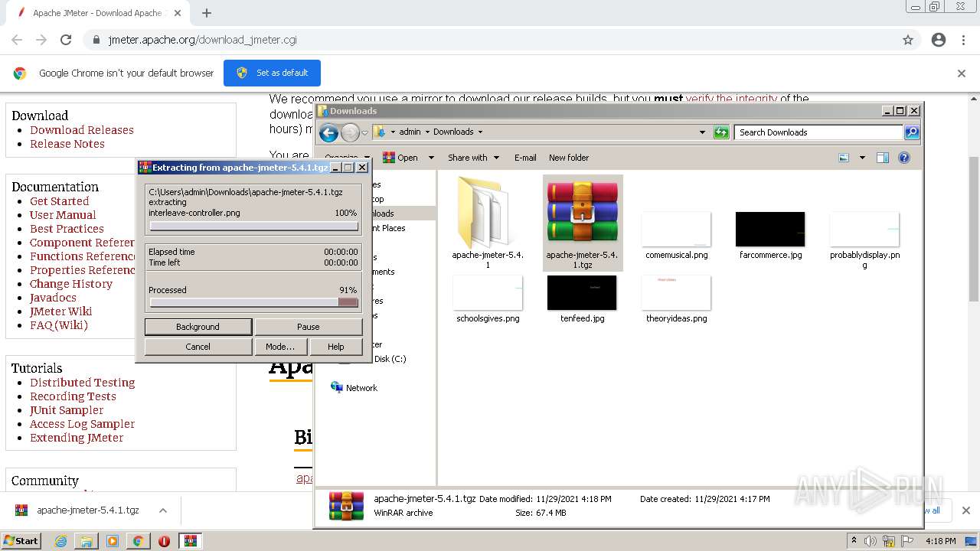The image size is (980, 551).
Task: Open the Download Releases link
Action: 82,130
